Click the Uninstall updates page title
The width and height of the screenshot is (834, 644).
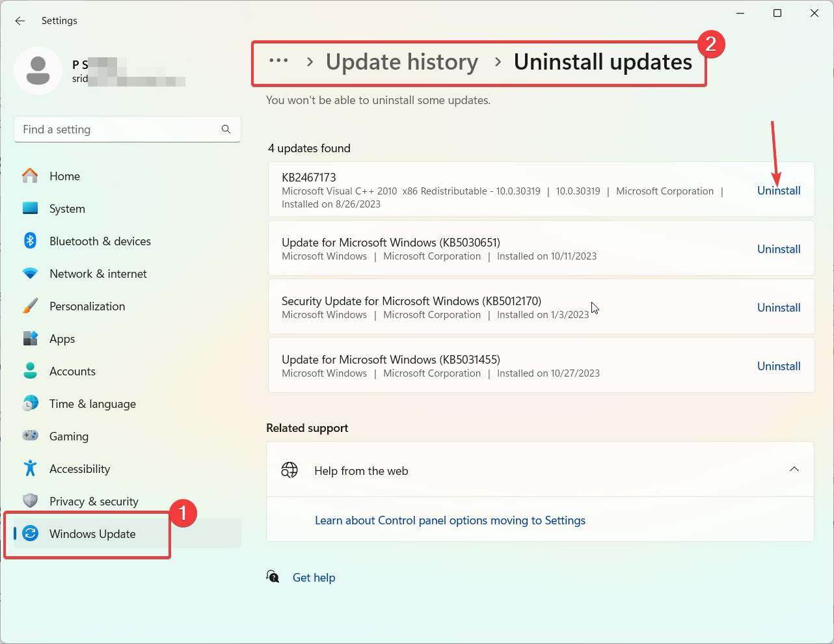[603, 62]
